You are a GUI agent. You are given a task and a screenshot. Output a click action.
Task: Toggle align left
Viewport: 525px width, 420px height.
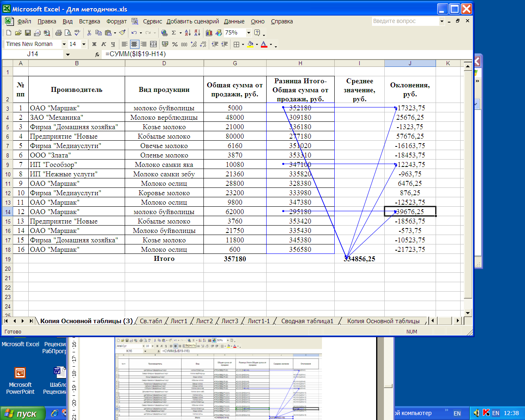(124, 44)
